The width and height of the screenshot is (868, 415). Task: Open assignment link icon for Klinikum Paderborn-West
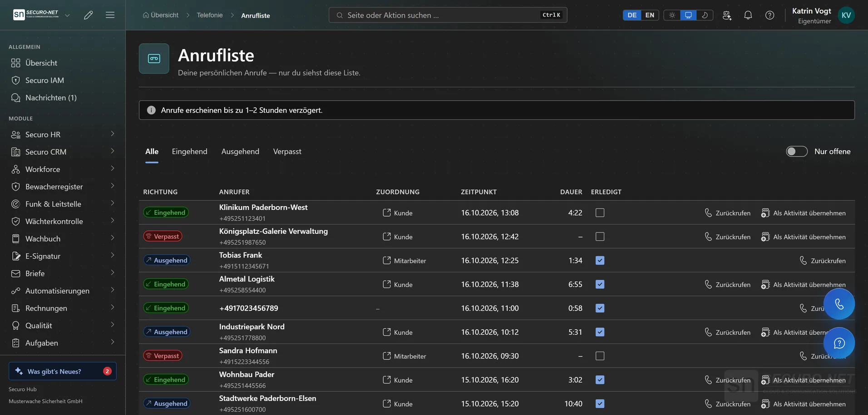[x=387, y=212]
